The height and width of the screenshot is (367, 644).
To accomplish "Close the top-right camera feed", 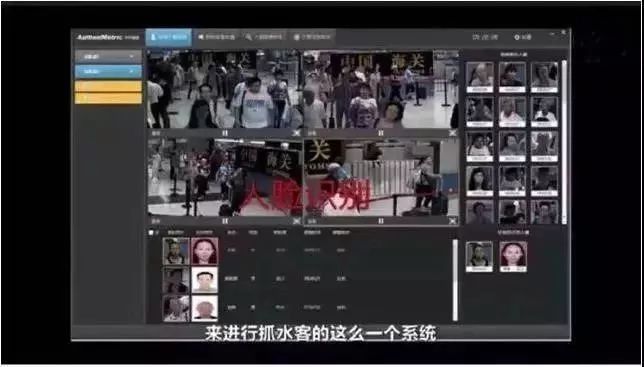I will pyautogui.click(x=453, y=133).
